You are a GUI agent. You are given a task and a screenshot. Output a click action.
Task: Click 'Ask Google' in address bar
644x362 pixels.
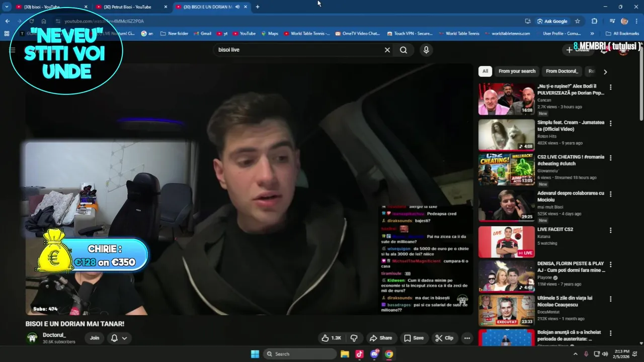(552, 21)
